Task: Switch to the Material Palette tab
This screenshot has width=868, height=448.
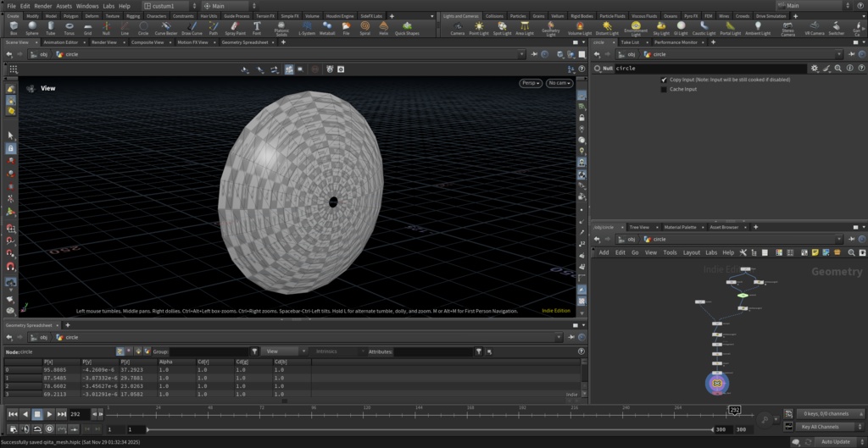Action: [x=681, y=227]
